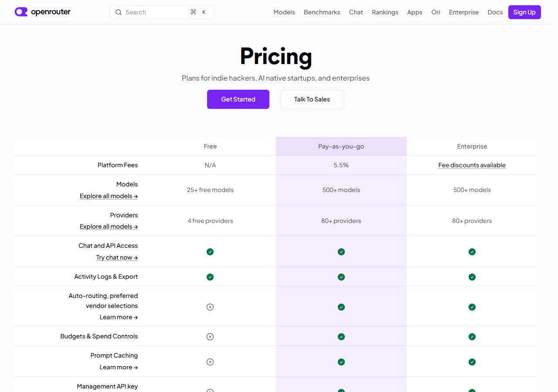Click the Pay-as-you-go checkmark for Prompt Caching
558x392 pixels.
341,362
